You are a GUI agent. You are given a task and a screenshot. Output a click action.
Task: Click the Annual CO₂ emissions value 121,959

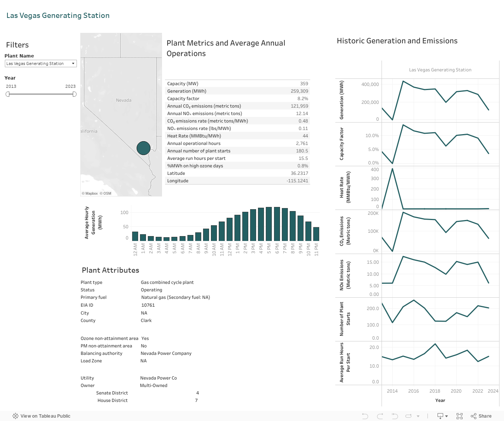pos(299,106)
